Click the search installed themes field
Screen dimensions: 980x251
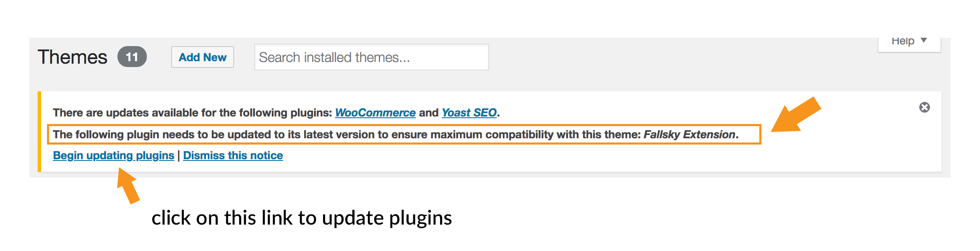click(x=372, y=57)
